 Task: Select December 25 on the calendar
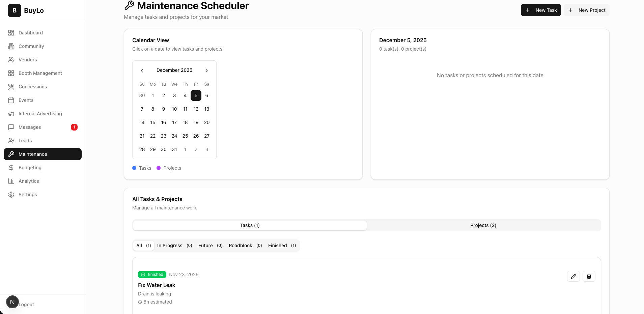[185, 136]
